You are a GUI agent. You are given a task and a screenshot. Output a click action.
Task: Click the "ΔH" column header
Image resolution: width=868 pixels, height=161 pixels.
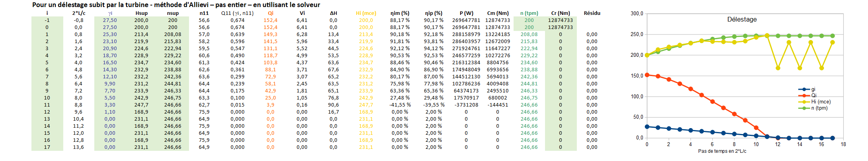(333, 13)
